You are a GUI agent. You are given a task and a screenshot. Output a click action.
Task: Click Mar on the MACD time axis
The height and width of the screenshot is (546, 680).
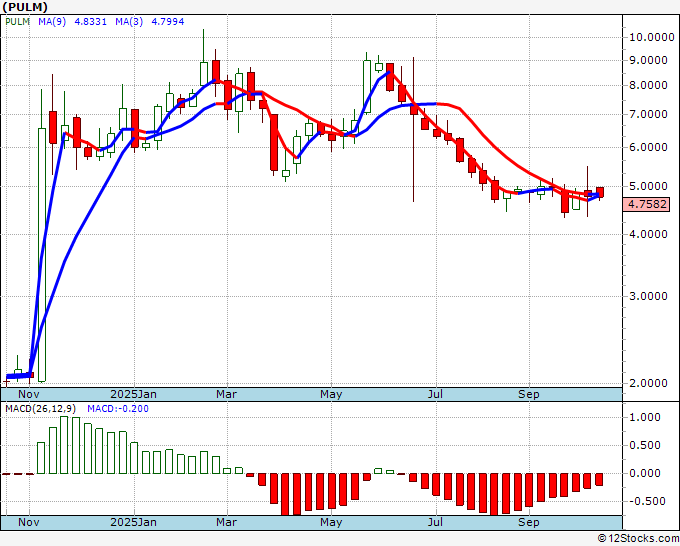227,522
